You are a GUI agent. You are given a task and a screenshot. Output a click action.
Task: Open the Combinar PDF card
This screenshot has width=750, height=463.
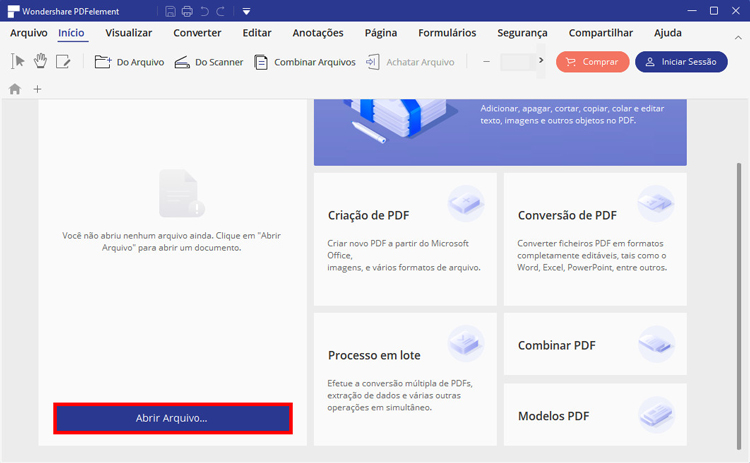(595, 344)
